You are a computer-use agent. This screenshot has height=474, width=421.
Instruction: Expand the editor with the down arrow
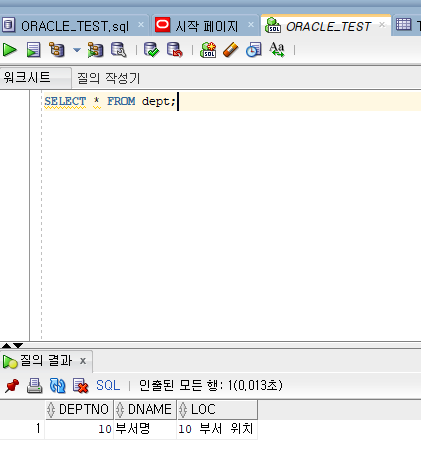[x=18, y=345]
